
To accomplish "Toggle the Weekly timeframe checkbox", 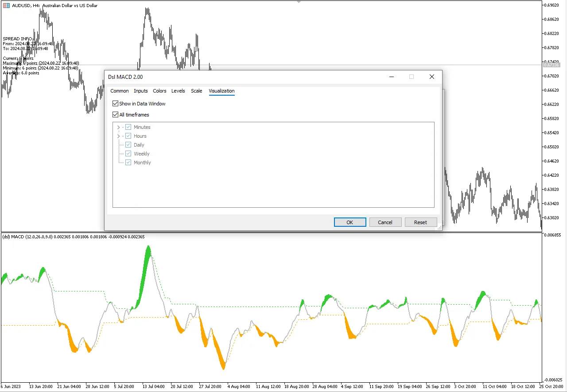I will coord(128,154).
